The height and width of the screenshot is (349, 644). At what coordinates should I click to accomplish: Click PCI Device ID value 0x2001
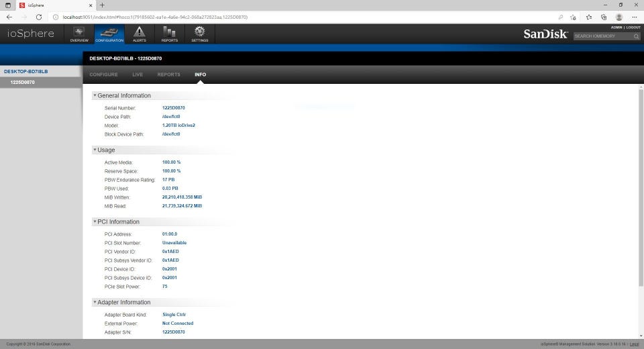tap(170, 269)
